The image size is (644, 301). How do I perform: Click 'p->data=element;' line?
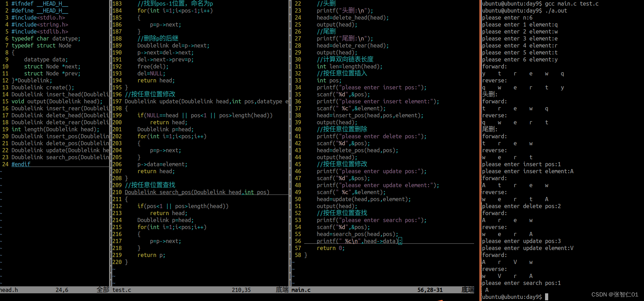[x=162, y=164]
